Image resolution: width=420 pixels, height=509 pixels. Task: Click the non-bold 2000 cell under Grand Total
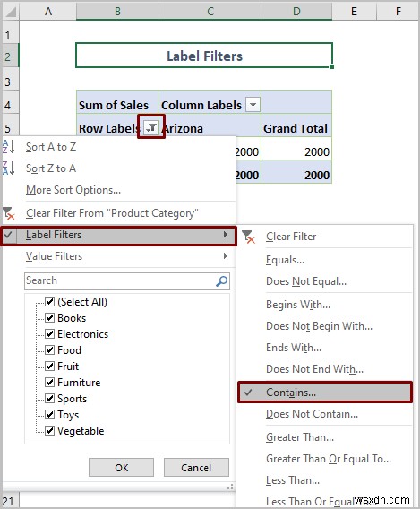pos(296,149)
